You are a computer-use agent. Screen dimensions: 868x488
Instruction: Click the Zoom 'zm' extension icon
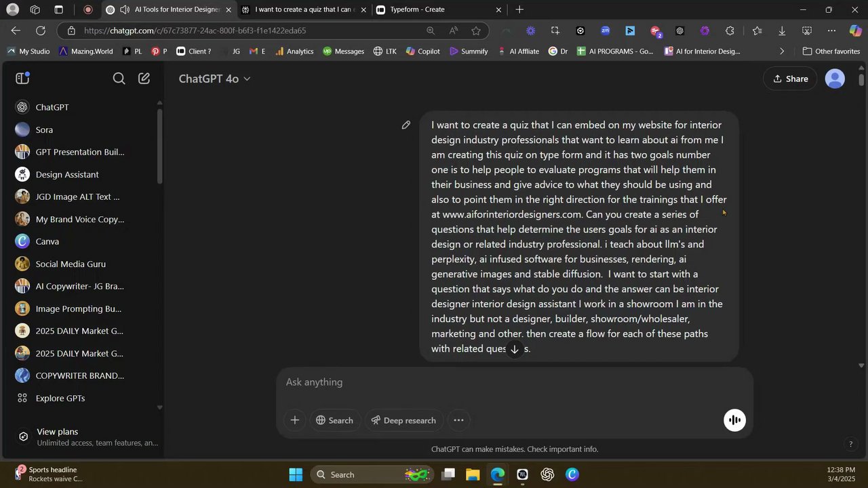coord(605,30)
